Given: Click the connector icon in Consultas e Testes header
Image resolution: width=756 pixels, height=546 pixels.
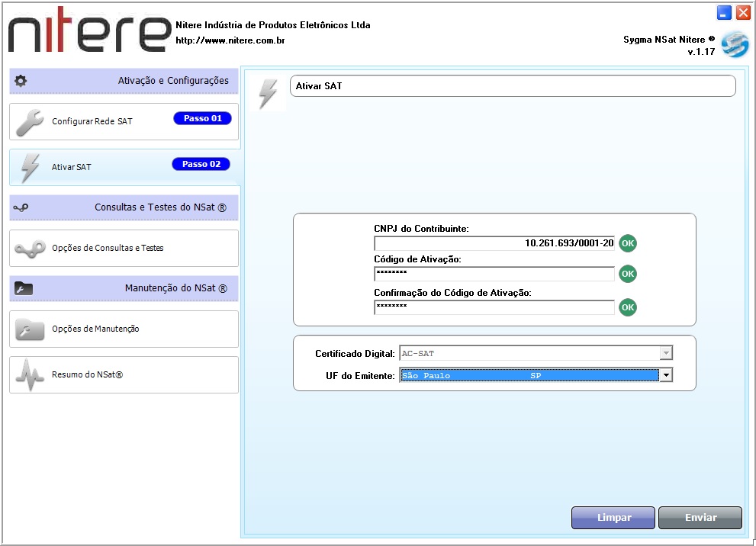Looking at the screenshot, I should (21, 207).
